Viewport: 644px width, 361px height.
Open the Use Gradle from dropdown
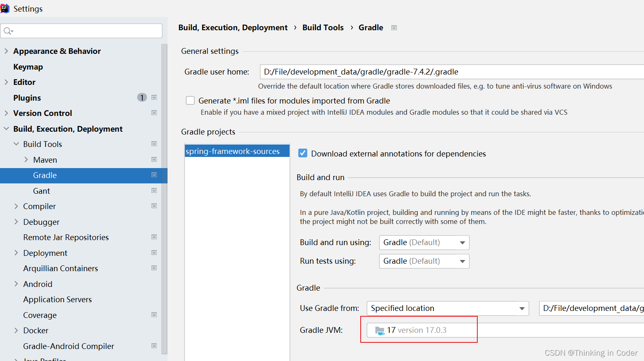pos(448,308)
